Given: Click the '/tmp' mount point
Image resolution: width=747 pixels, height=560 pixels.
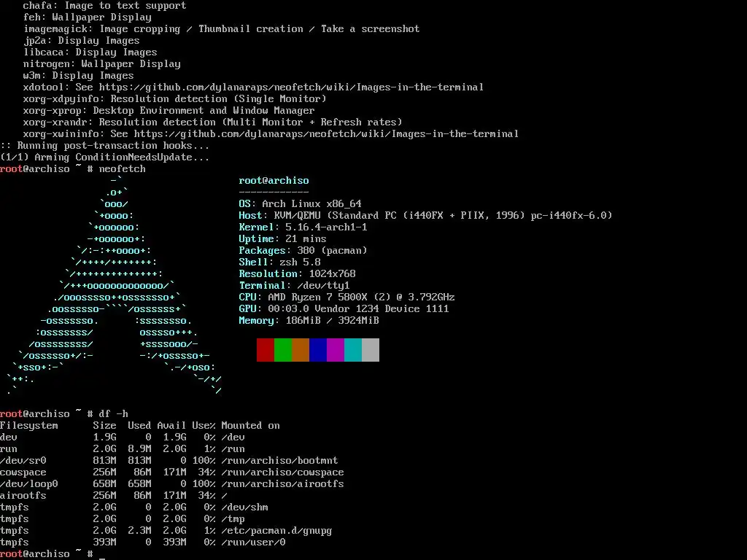Looking at the screenshot, I should [233, 519].
